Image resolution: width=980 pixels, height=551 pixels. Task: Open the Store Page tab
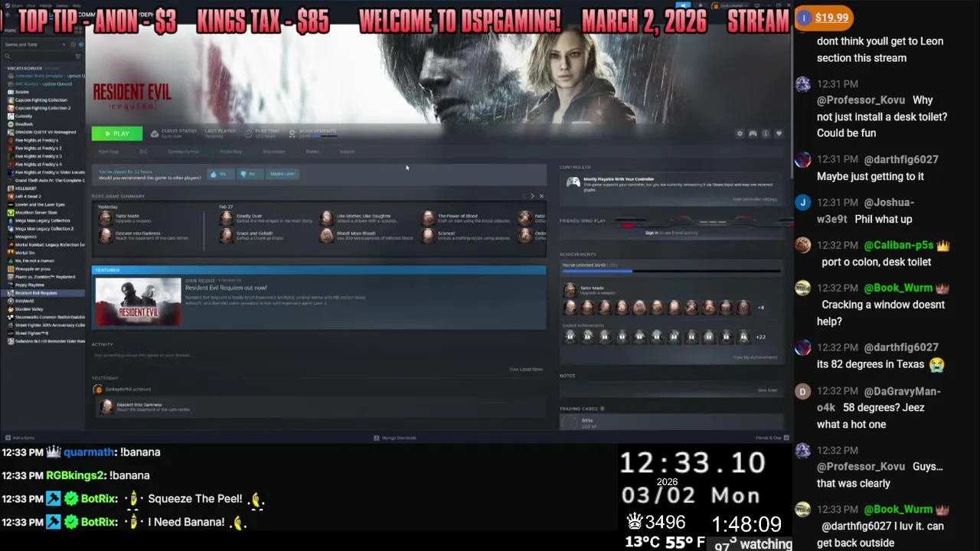click(x=109, y=152)
